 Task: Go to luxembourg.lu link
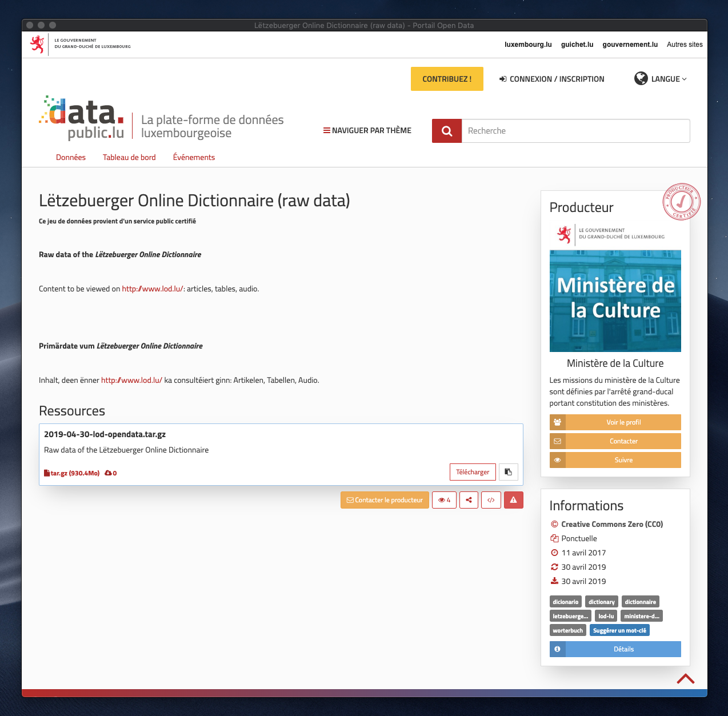pos(528,45)
